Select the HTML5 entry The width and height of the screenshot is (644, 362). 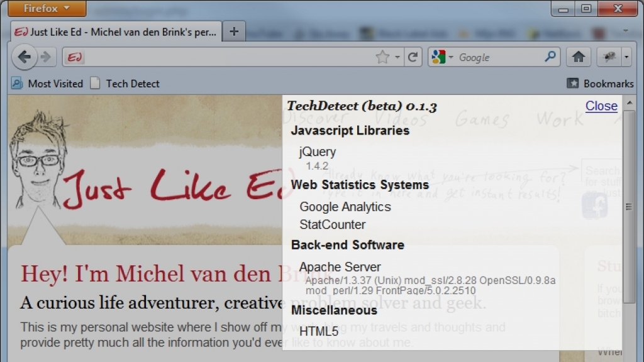[x=319, y=331]
